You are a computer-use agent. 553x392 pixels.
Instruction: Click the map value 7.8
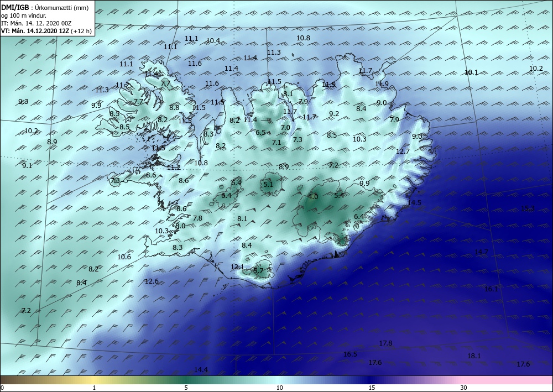tap(197, 218)
